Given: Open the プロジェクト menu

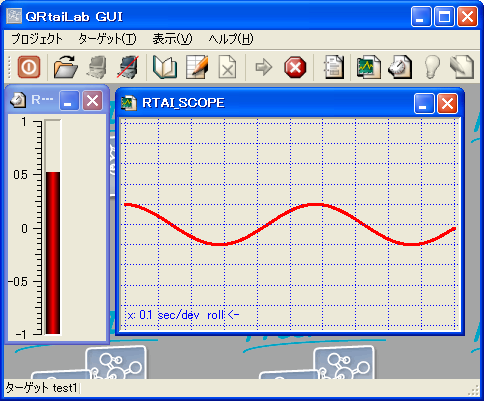Looking at the screenshot, I should [37, 39].
